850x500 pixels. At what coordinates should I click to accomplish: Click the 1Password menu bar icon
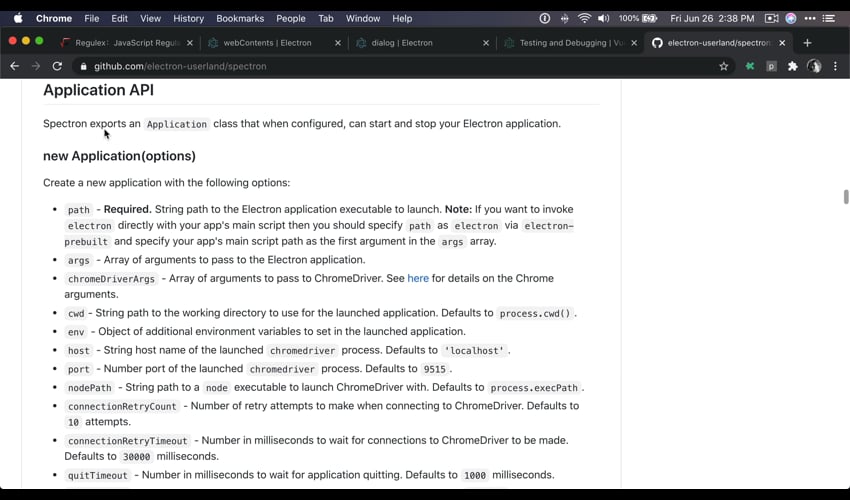pyautogui.click(x=545, y=18)
